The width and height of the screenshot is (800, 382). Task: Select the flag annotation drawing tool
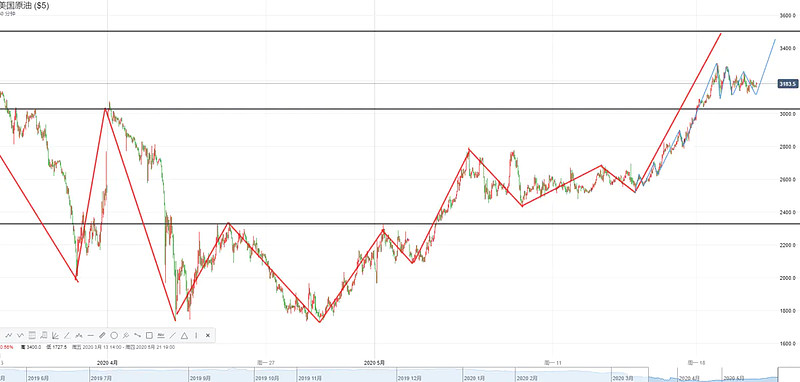(x=44, y=336)
